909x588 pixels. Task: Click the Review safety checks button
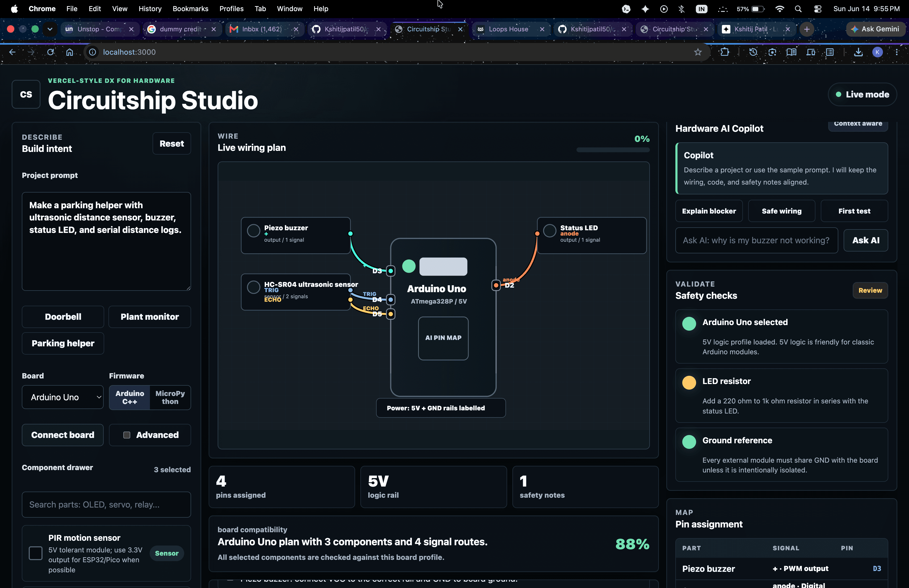point(870,290)
